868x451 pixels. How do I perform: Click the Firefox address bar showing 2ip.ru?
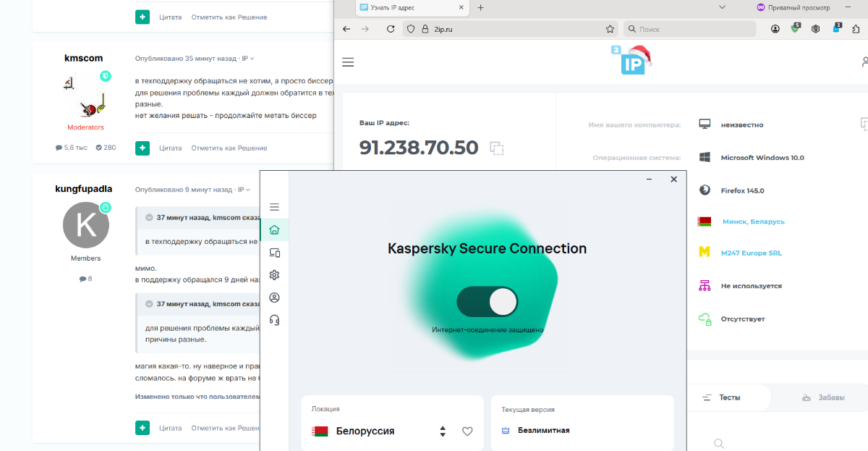point(510,29)
